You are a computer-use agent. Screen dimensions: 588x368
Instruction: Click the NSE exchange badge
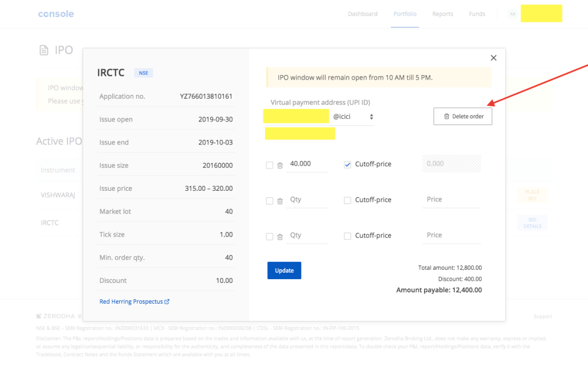(144, 73)
